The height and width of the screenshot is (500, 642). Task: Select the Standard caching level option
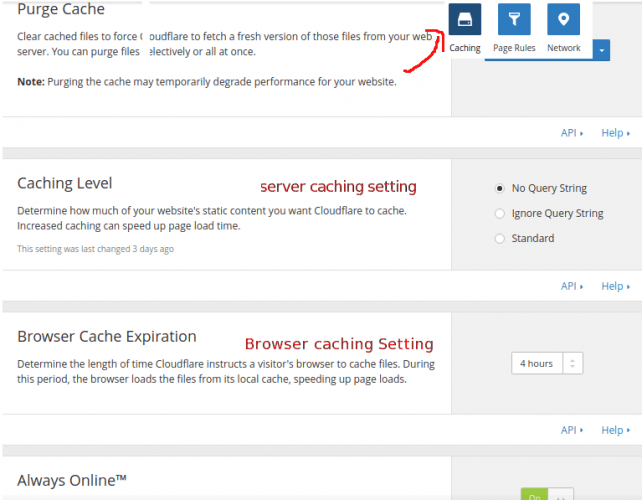pyautogui.click(x=500, y=238)
